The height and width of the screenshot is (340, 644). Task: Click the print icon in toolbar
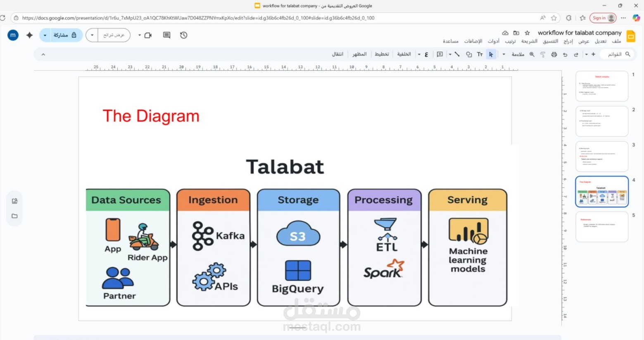(x=554, y=54)
